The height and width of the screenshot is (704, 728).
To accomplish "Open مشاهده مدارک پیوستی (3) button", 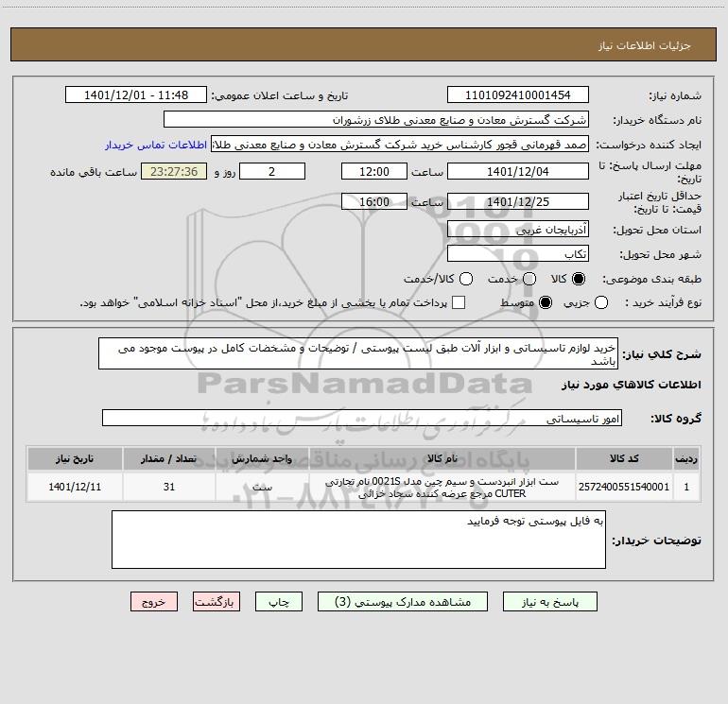I will click(x=403, y=602).
